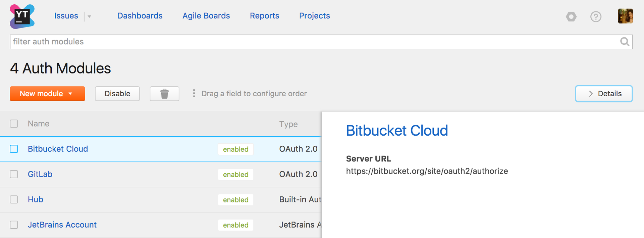Expand the Issues dropdown arrow
This screenshot has height=238, width=644.
[x=89, y=16]
